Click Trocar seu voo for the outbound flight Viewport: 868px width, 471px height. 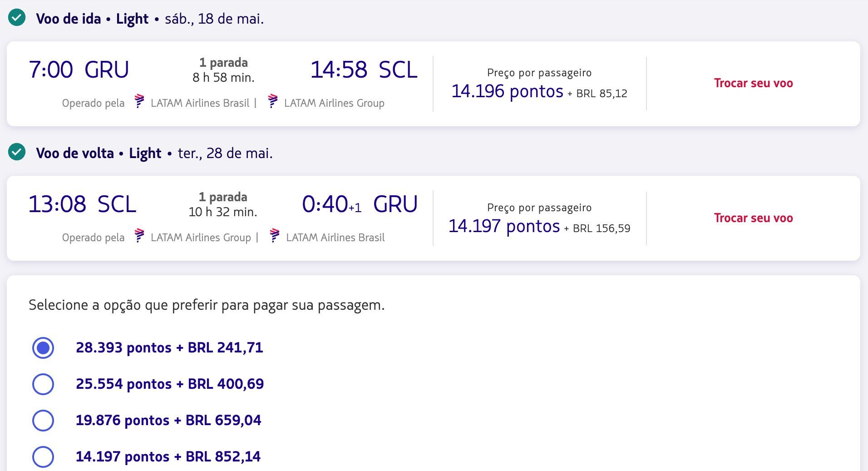pos(753,83)
